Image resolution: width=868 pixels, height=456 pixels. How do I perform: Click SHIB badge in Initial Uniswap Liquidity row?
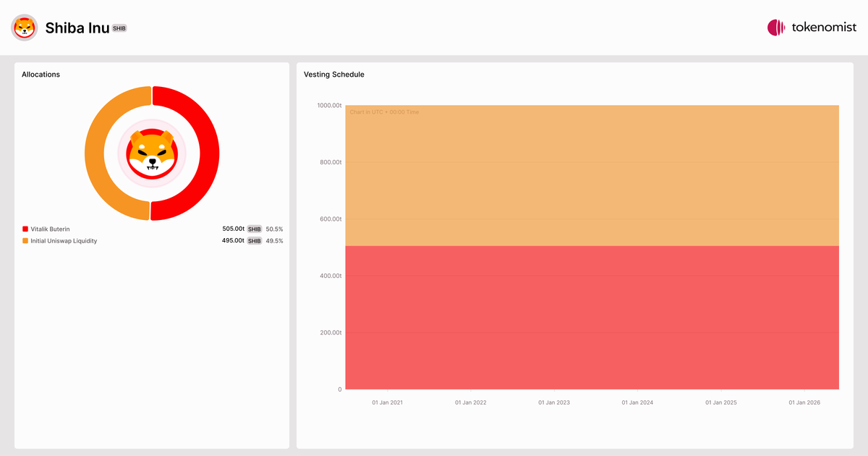coord(255,241)
